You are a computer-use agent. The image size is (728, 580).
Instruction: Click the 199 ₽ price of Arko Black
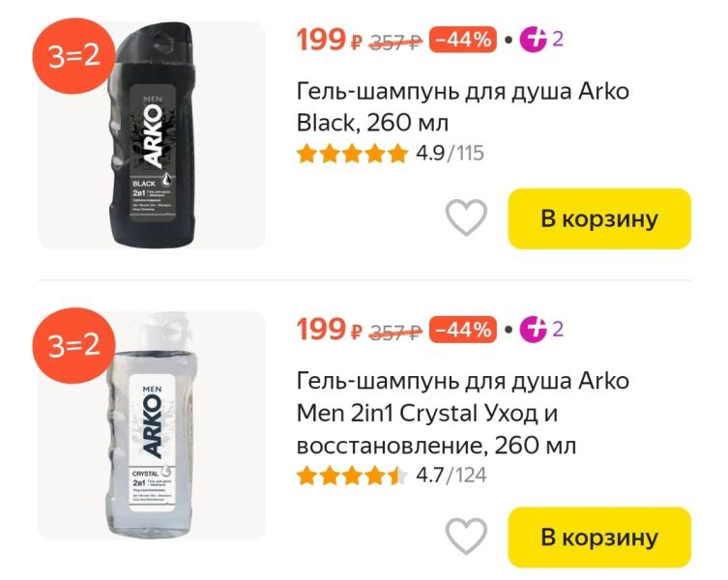pyautogui.click(x=329, y=40)
